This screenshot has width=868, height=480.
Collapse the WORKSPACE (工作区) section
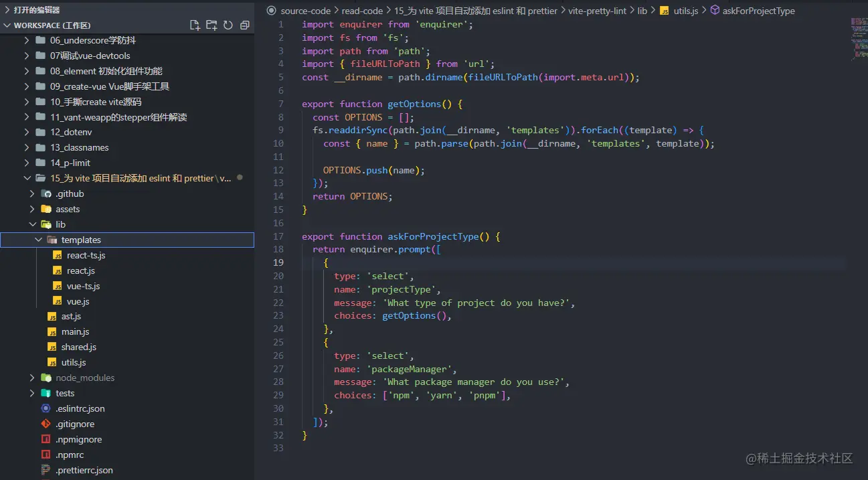(7, 25)
